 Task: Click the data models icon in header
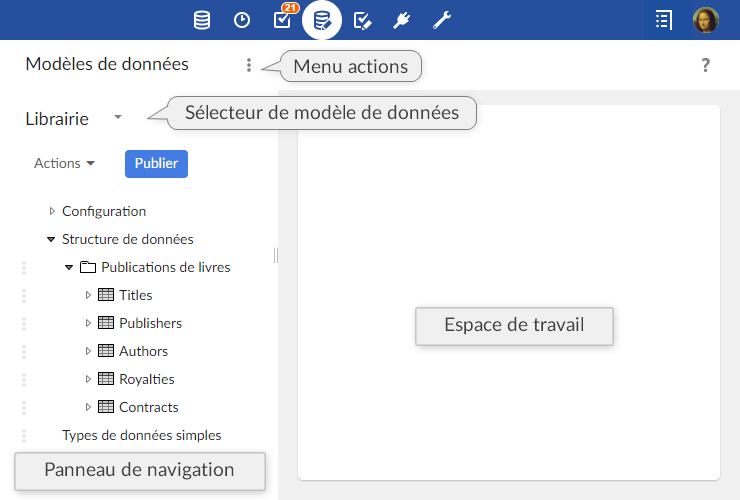tap(322, 19)
